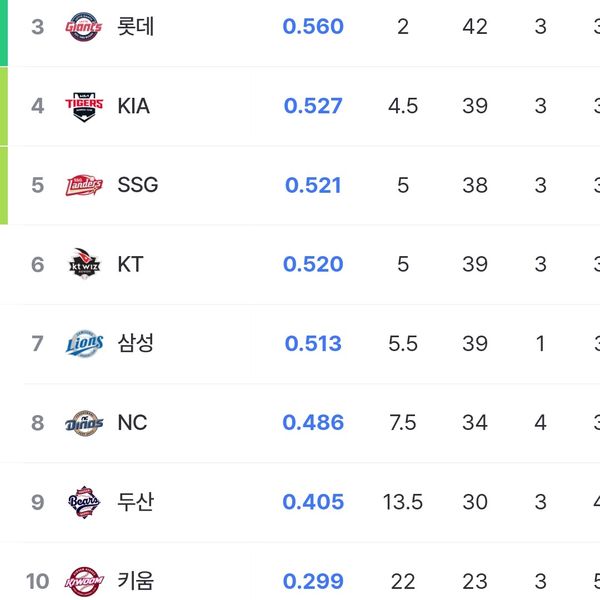Open the KIA team name link

click(x=133, y=106)
